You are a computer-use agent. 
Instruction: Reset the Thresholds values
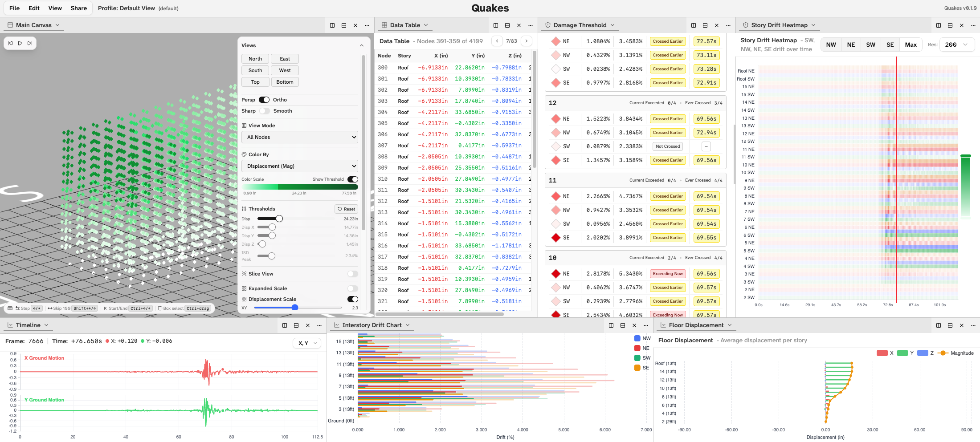click(x=346, y=209)
